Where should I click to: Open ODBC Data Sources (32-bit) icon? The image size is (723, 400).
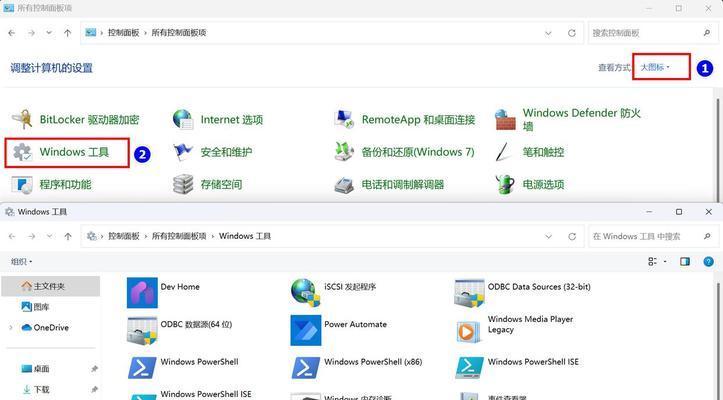[x=469, y=293]
